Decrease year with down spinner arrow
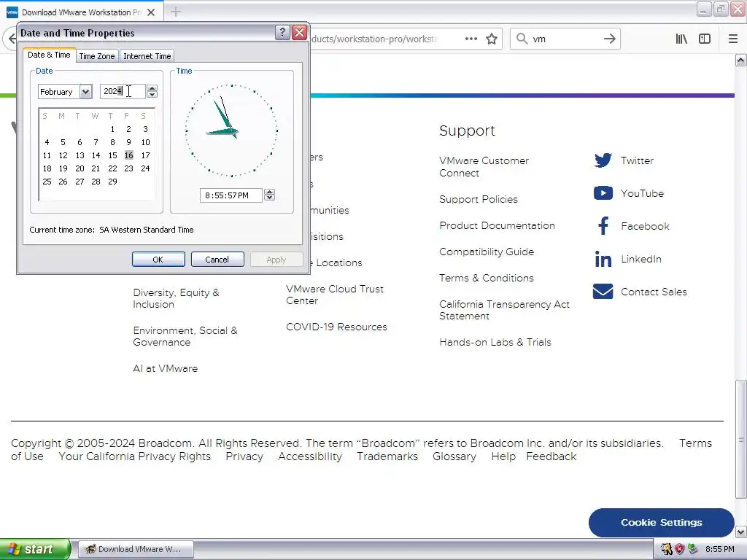Viewport: 747px width, 560px height. pyautogui.click(x=152, y=94)
